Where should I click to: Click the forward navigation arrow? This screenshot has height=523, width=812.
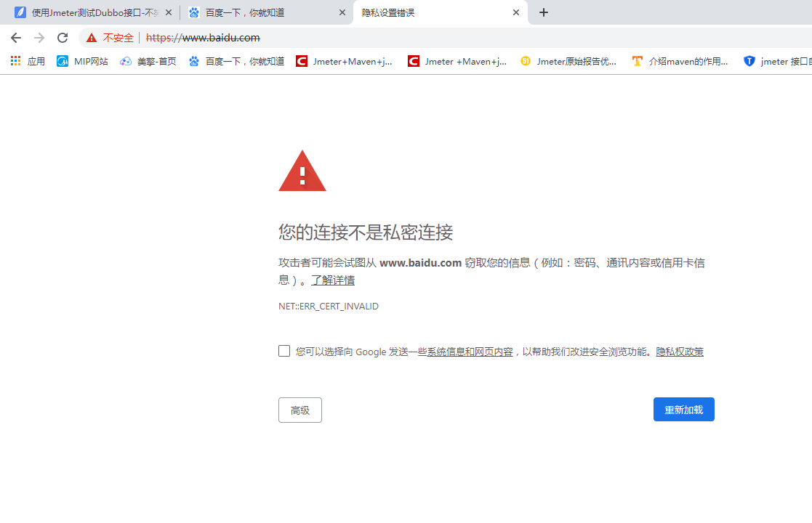coord(39,38)
